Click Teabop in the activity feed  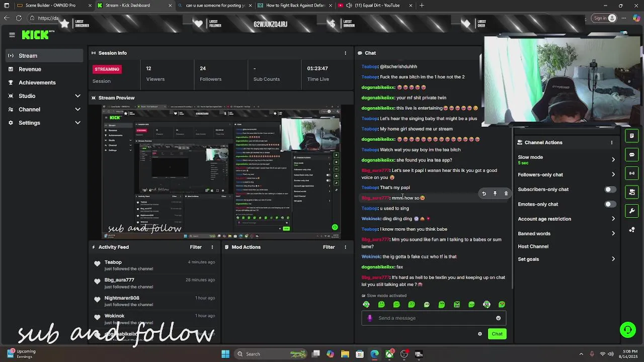point(113,262)
